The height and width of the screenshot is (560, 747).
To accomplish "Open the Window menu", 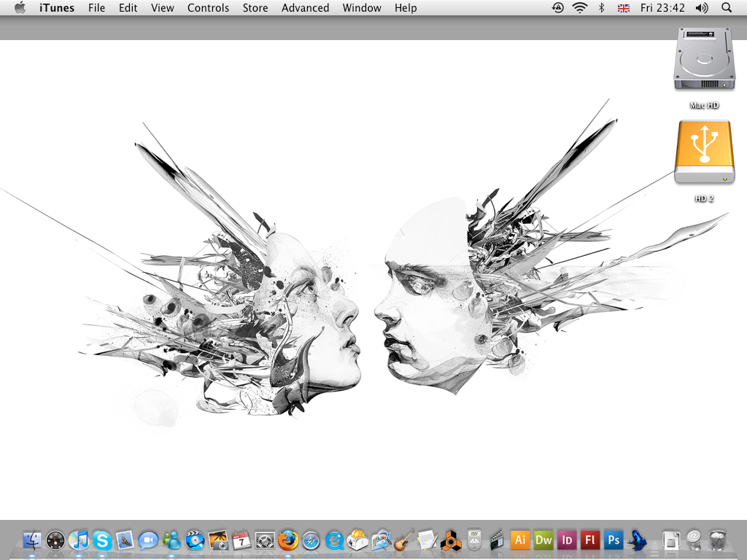I will pos(362,7).
